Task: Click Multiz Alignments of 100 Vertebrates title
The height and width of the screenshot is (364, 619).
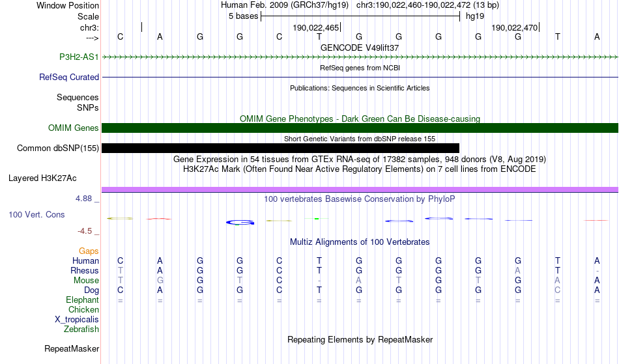Action: point(360,242)
